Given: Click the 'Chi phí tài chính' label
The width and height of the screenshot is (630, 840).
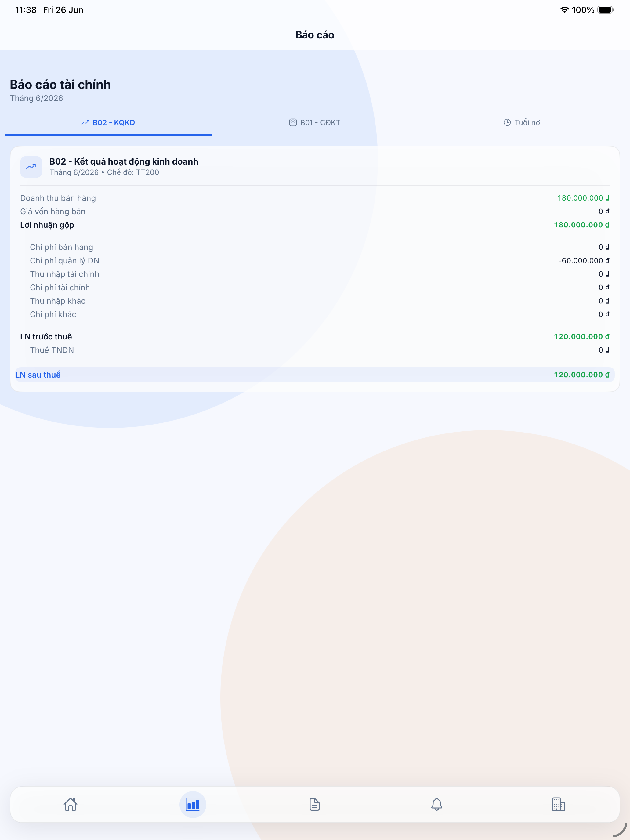Looking at the screenshot, I should coord(60,288).
